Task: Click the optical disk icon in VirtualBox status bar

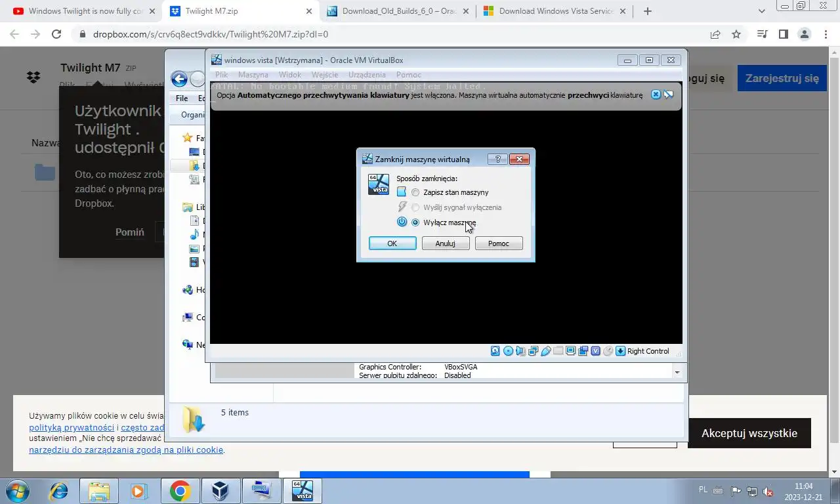Action: pyautogui.click(x=508, y=351)
